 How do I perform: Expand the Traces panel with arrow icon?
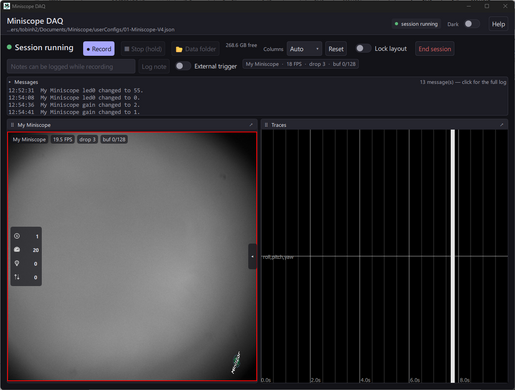coord(501,125)
